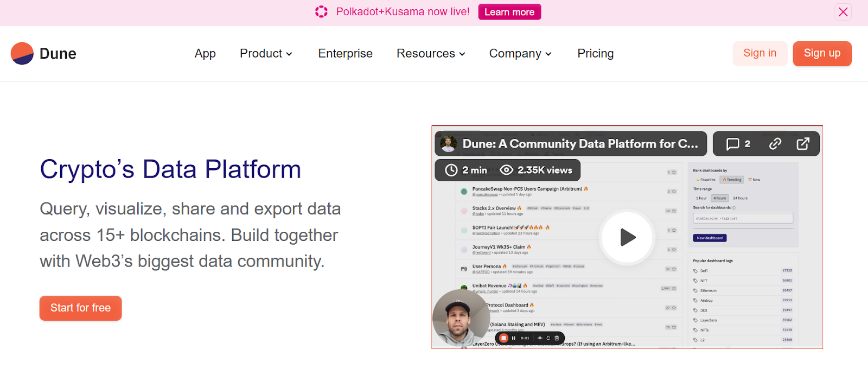Viewport: 868px width, 368px height.
Task: Open video comments speech bubble icon
Action: tap(733, 144)
